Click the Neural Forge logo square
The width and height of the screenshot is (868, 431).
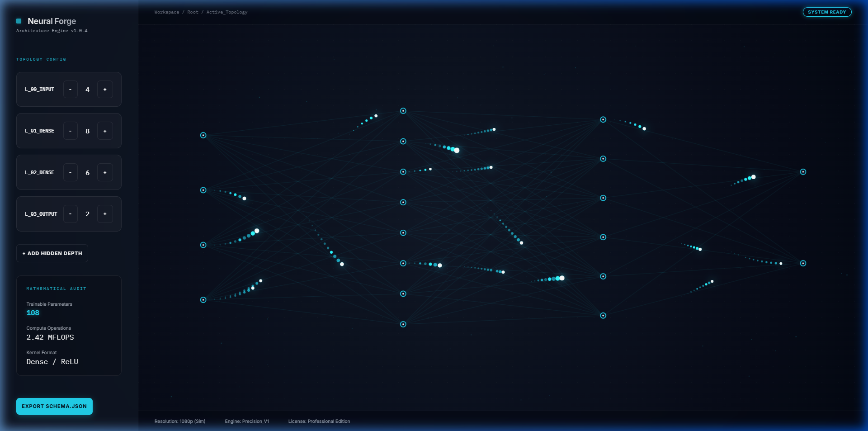point(19,21)
